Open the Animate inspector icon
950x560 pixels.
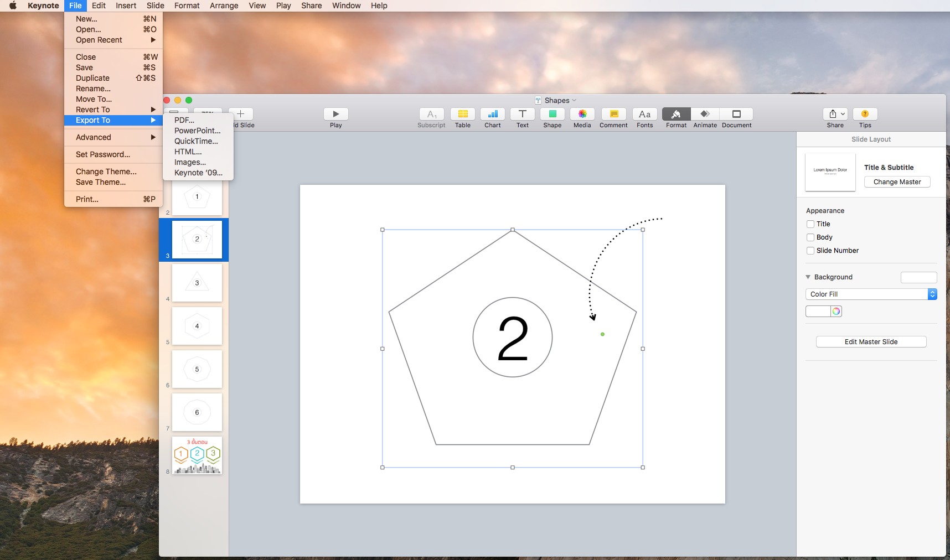click(704, 115)
